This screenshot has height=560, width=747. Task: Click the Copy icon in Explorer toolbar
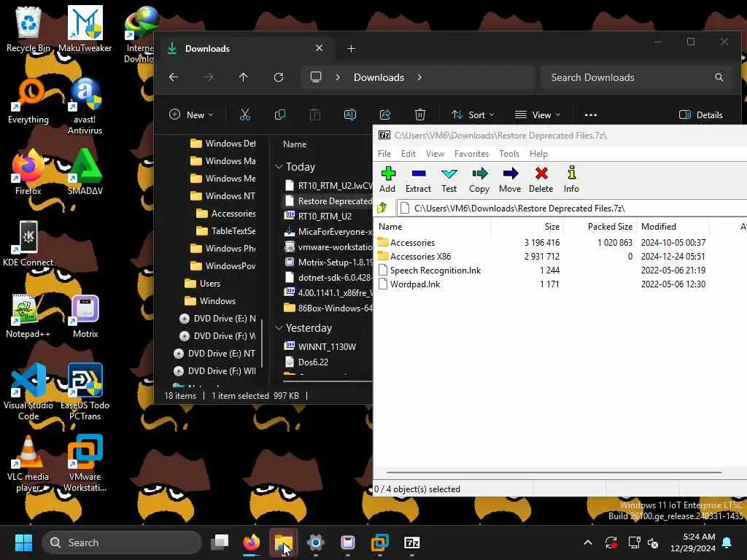[x=280, y=114]
